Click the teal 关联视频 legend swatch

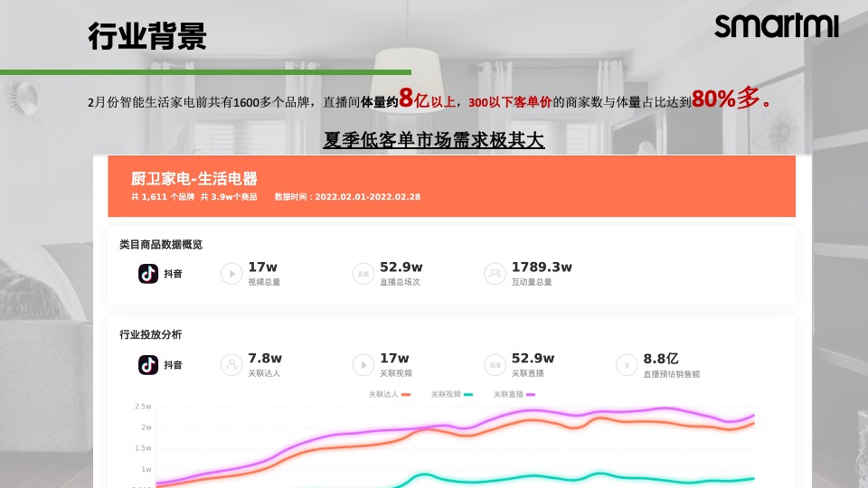[468, 395]
